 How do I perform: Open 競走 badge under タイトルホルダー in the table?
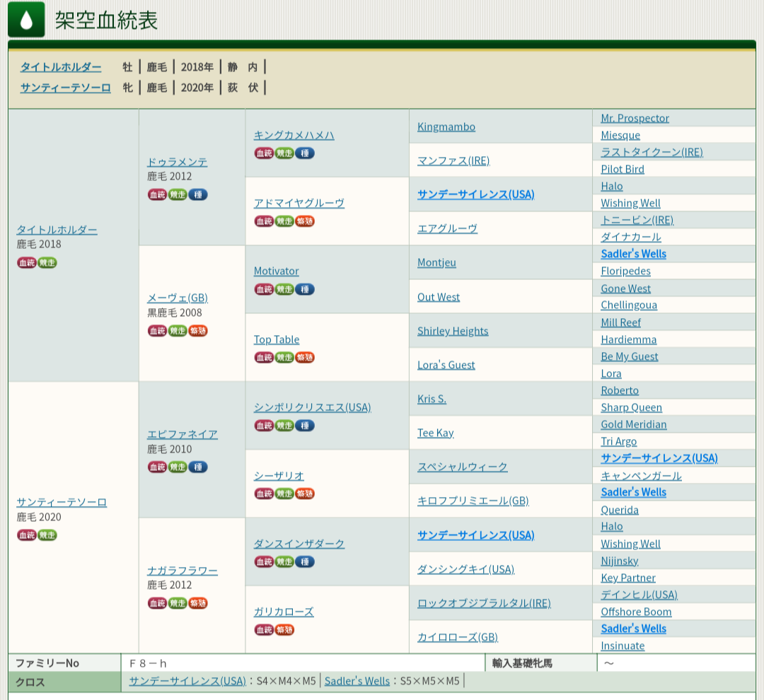(x=47, y=262)
